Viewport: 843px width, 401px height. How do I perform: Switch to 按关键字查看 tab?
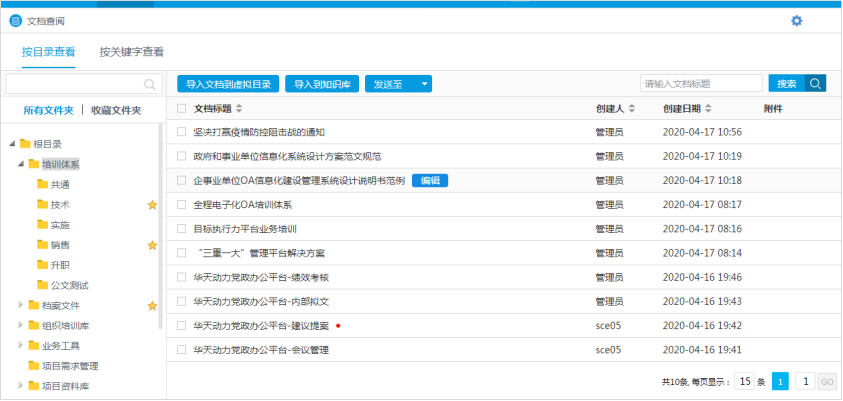point(131,52)
